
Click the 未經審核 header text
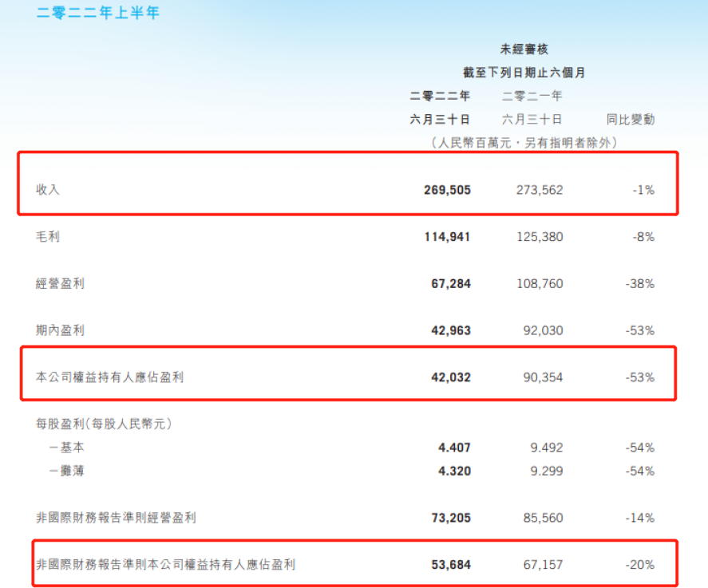(524, 49)
